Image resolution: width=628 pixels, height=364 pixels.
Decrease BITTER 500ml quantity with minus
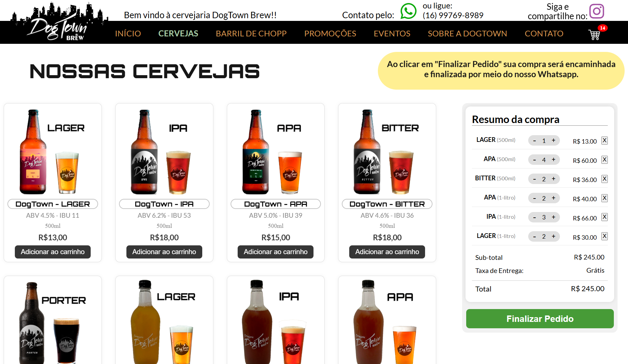coord(534,179)
